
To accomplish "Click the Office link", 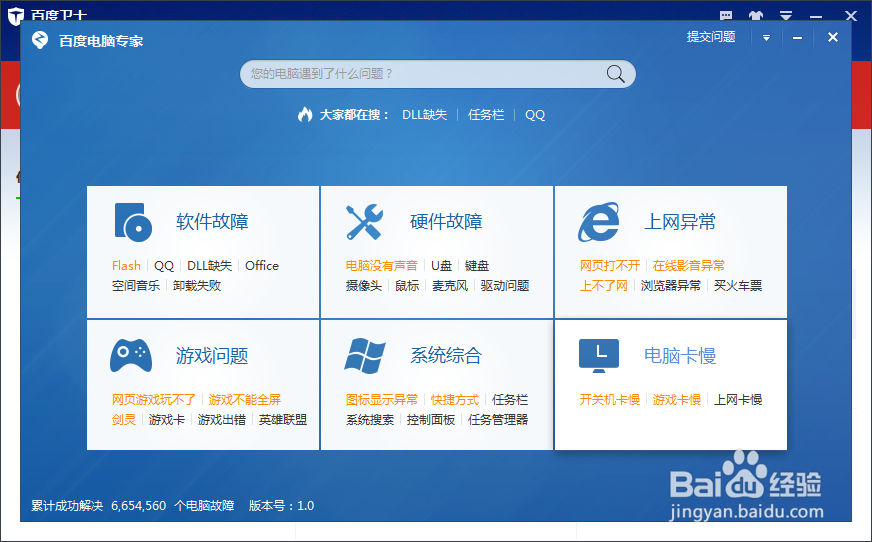I will click(262, 266).
